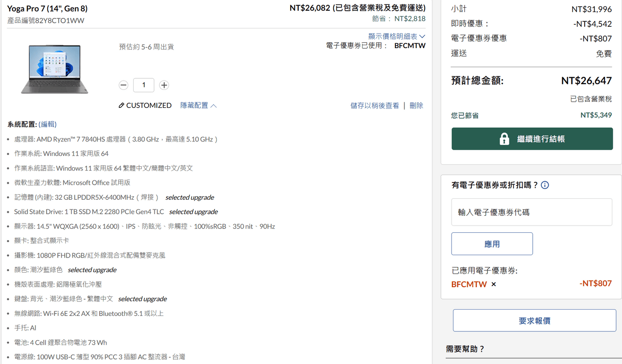Click the pencil icon next to CUSTOMIZED
Viewport: 622px width, 364px height.
point(121,105)
